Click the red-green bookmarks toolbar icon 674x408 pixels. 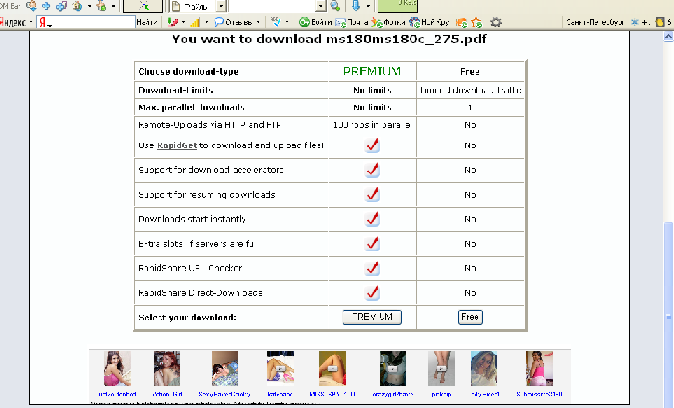[173, 22]
